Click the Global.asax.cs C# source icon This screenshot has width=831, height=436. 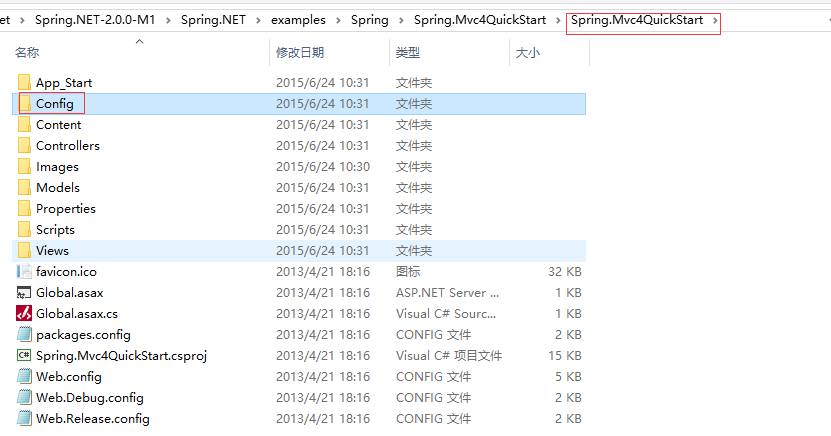[24, 314]
